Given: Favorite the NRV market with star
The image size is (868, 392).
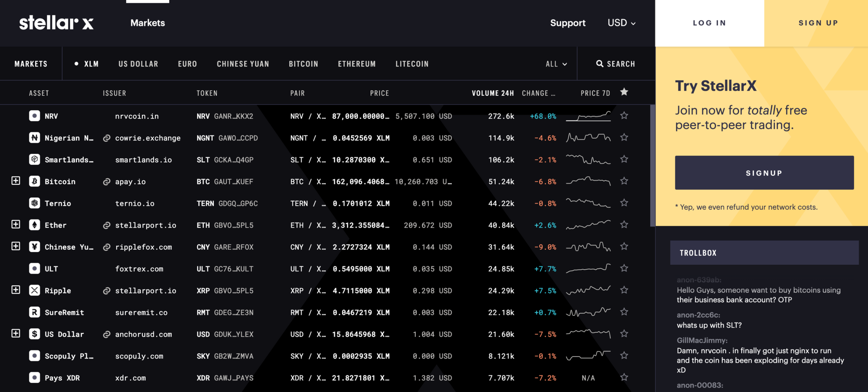Looking at the screenshot, I should click(x=624, y=116).
